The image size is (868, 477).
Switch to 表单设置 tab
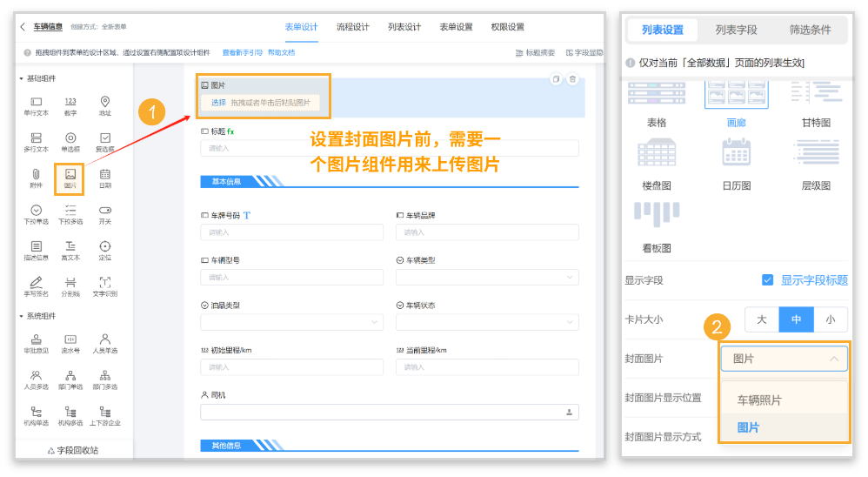[x=456, y=27]
